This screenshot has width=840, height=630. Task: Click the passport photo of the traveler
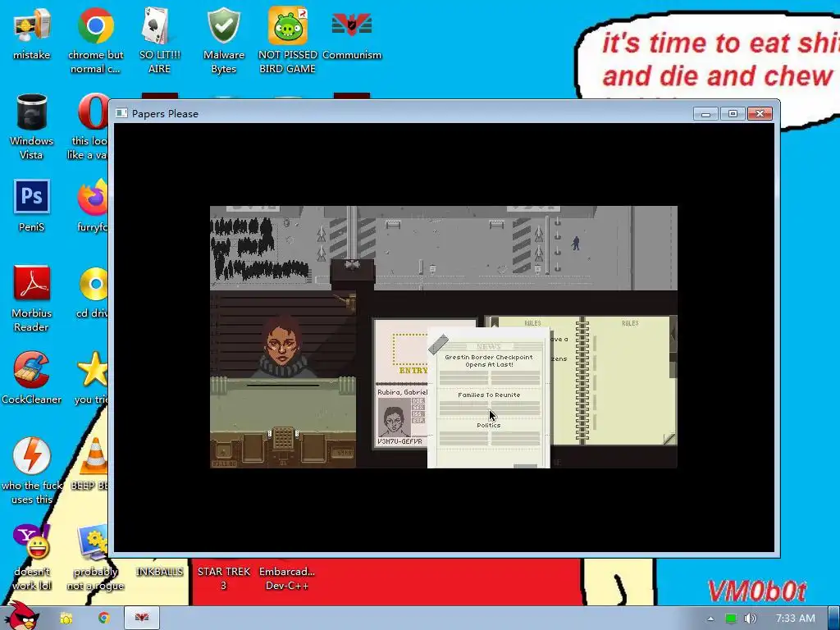(394, 418)
